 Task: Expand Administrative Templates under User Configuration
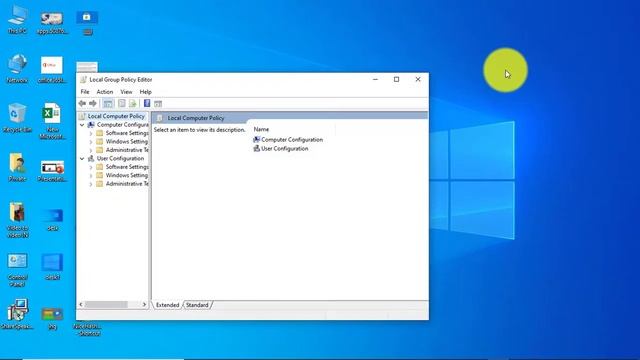click(x=91, y=184)
